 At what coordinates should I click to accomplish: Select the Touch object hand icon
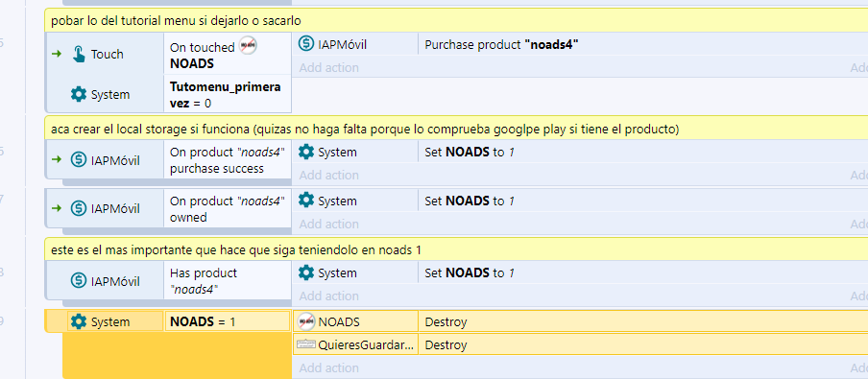tap(79, 54)
